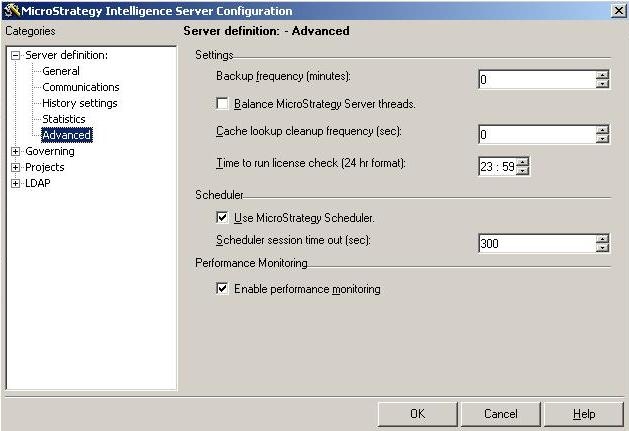Screen dimensions: 629x431
Task: Click the Server definition: - Advanced heading
Action: coord(266,31)
